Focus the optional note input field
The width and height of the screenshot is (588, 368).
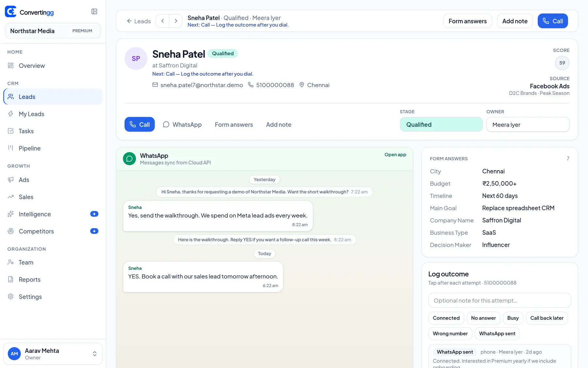pos(499,300)
